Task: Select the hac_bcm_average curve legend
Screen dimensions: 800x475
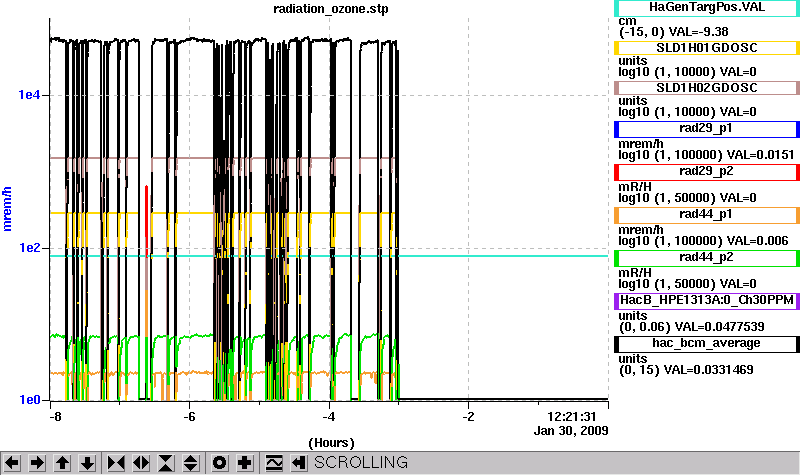Action: tap(707, 343)
